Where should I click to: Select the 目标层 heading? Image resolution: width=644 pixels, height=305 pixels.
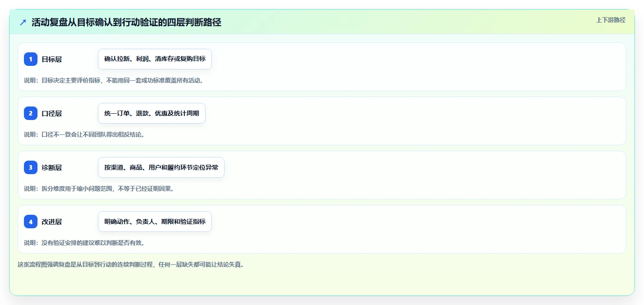coord(52,59)
